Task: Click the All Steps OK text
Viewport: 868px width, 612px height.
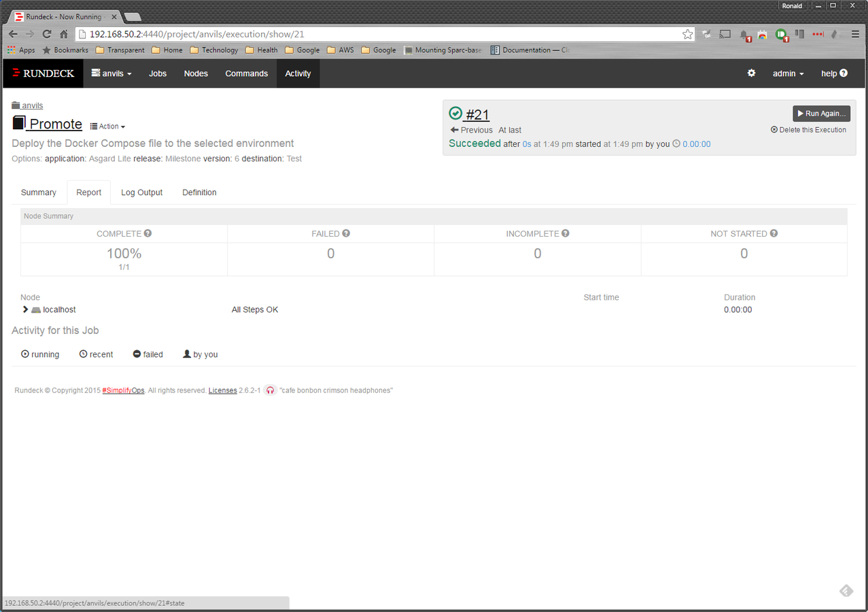Action: pos(255,309)
